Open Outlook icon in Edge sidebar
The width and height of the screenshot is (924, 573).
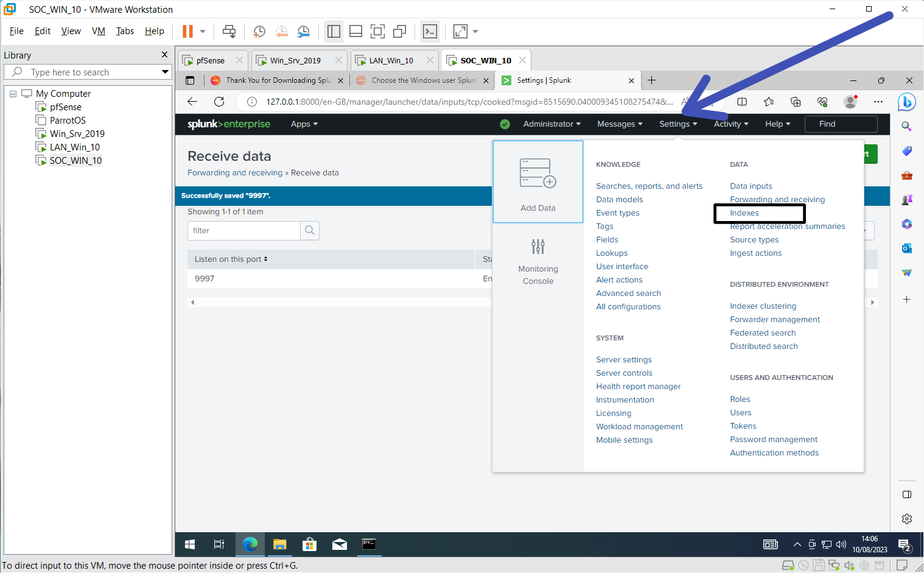pyautogui.click(x=906, y=248)
